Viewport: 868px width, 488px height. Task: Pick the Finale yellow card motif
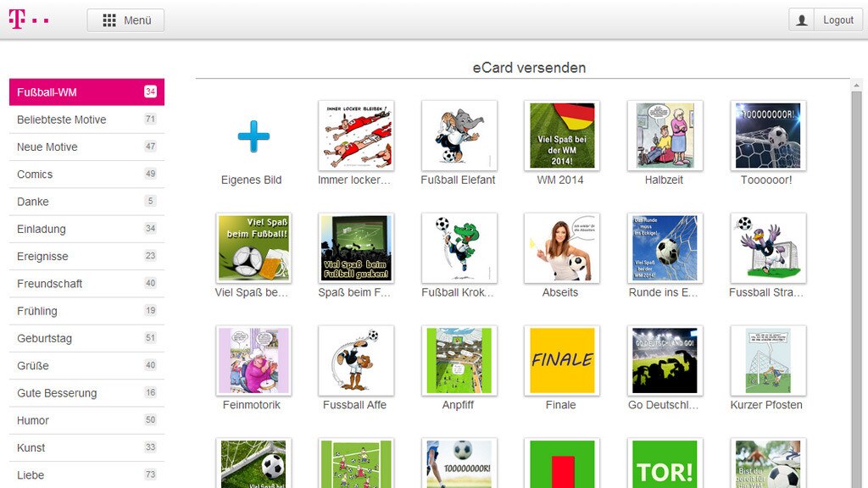[561, 360]
